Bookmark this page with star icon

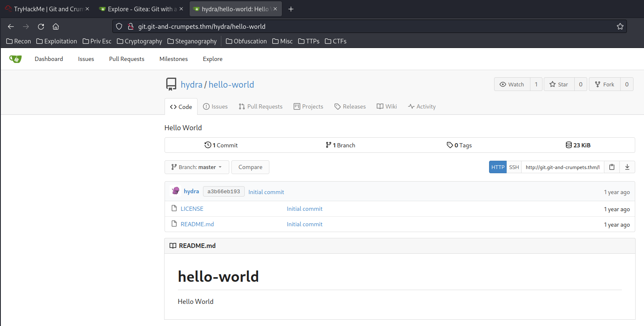[x=620, y=27]
